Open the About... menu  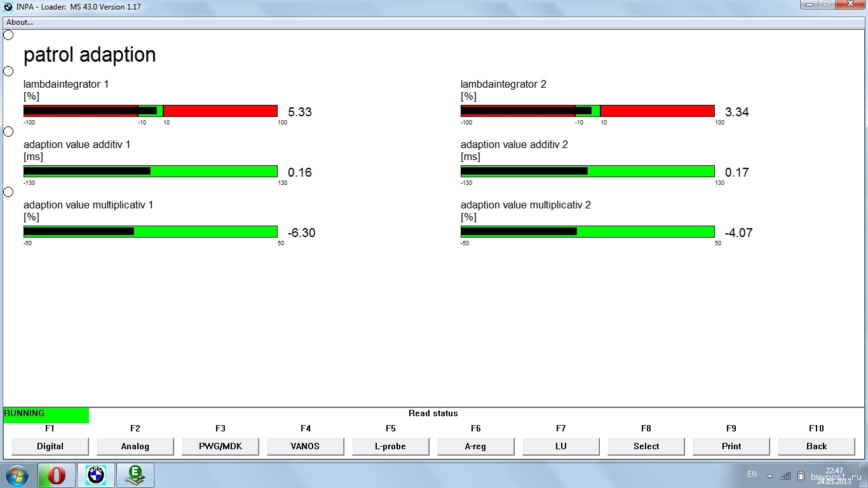pyautogui.click(x=20, y=22)
